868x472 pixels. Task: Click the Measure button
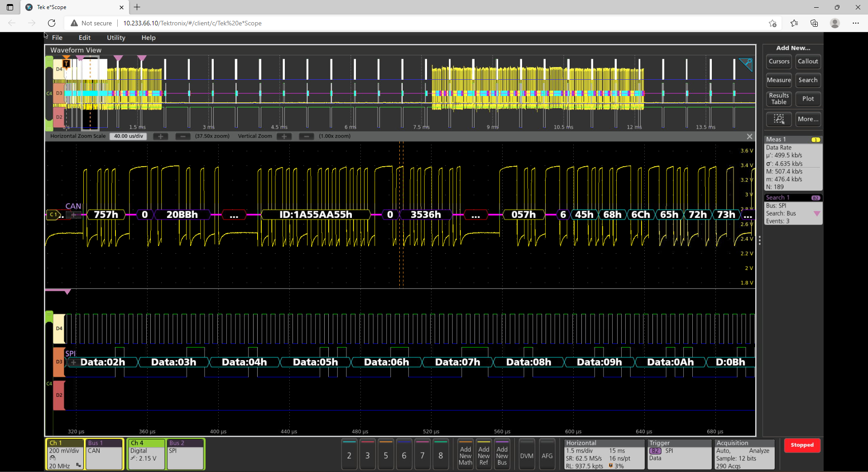779,80
